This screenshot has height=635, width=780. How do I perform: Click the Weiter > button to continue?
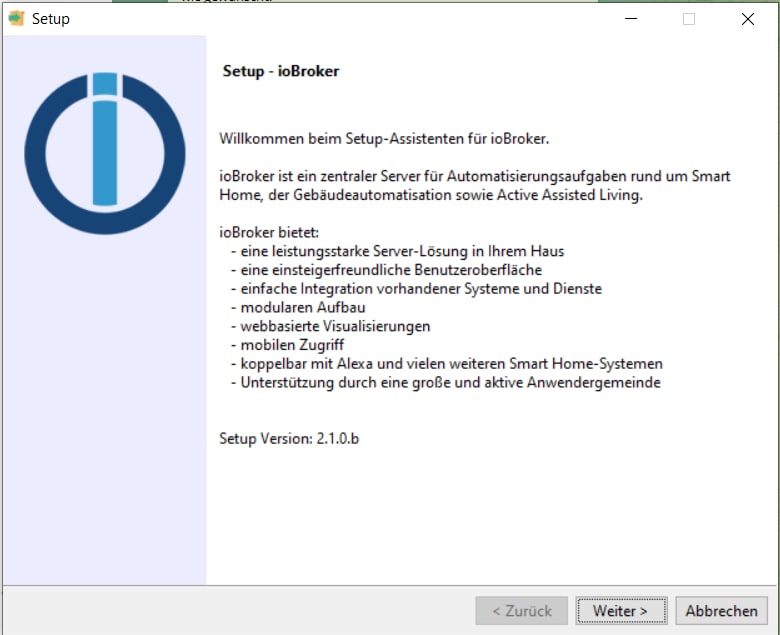(621, 611)
